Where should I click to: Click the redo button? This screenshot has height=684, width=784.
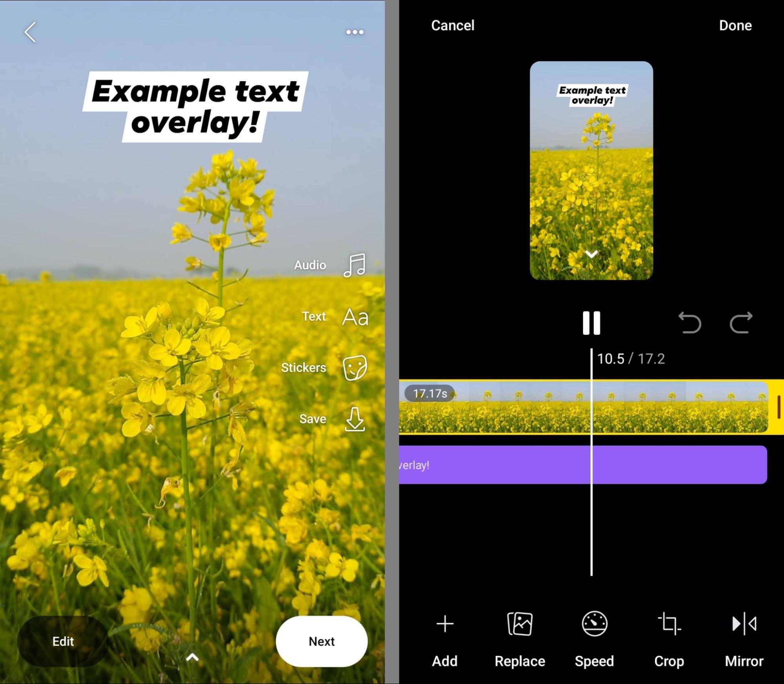point(741,324)
